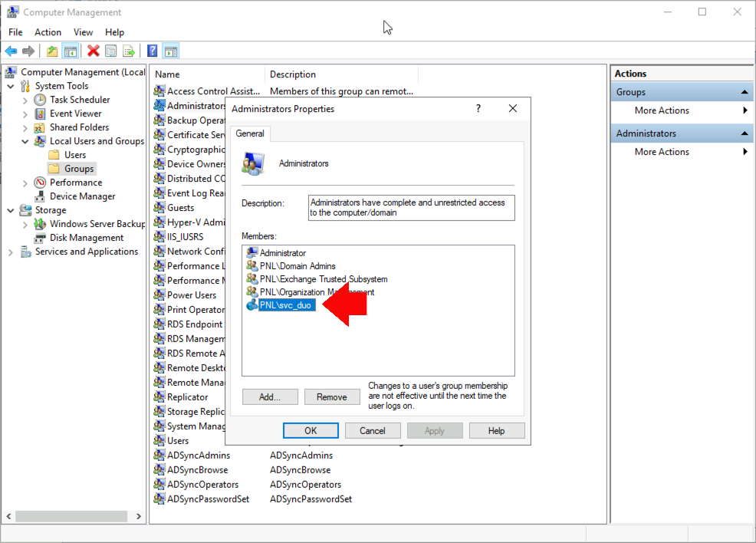
Task: Click the System Tools icon in tree
Action: pyautogui.click(x=25, y=86)
